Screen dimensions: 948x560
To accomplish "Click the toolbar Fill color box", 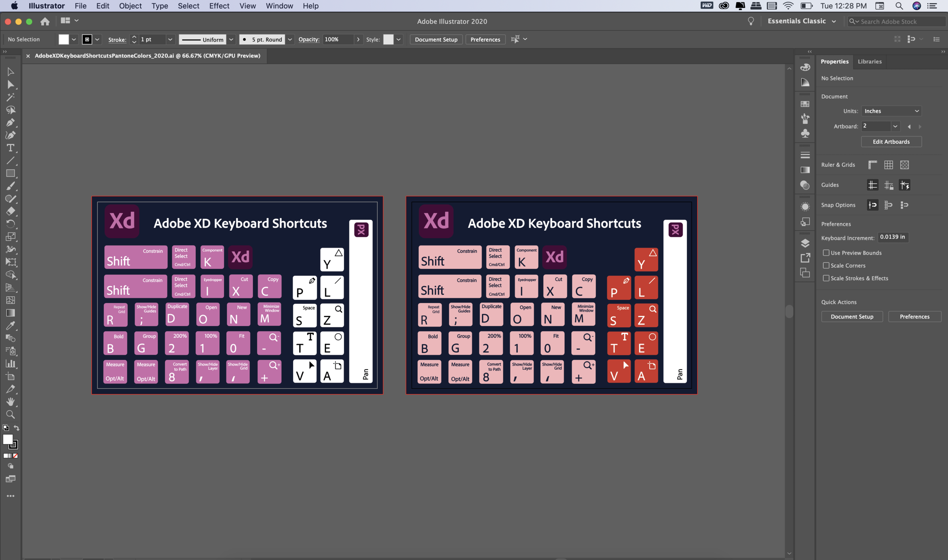I will pyautogui.click(x=8, y=440).
